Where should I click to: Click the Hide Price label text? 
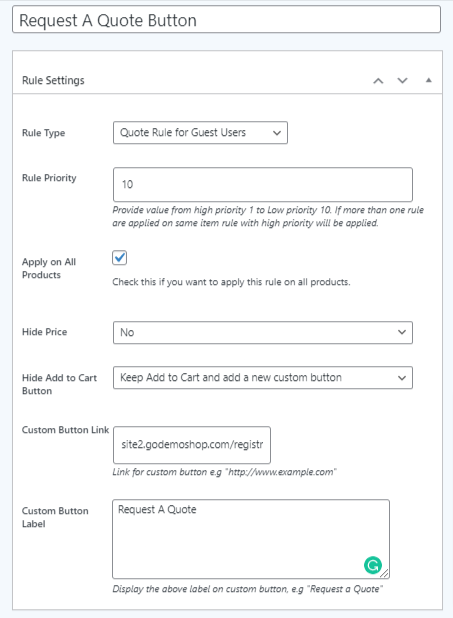45,332
